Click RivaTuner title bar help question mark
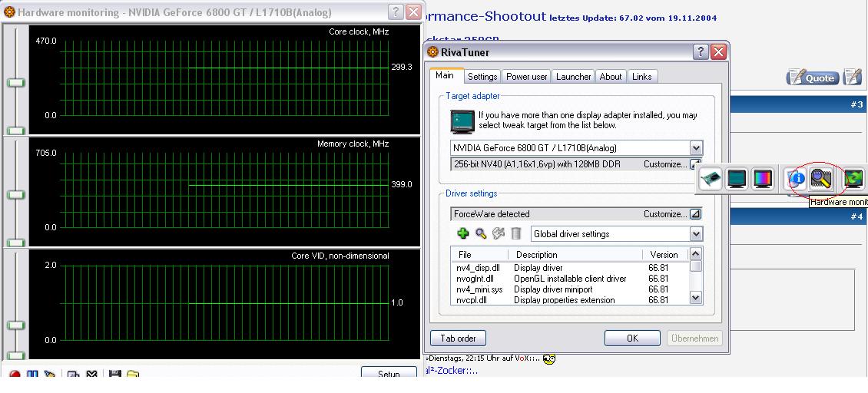This screenshot has height=393, width=868. [701, 52]
